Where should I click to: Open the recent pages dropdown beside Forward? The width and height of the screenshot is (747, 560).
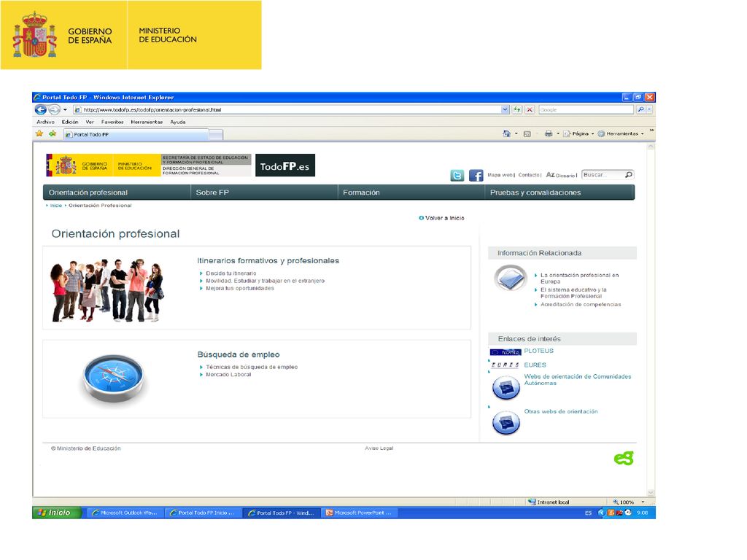pos(65,110)
